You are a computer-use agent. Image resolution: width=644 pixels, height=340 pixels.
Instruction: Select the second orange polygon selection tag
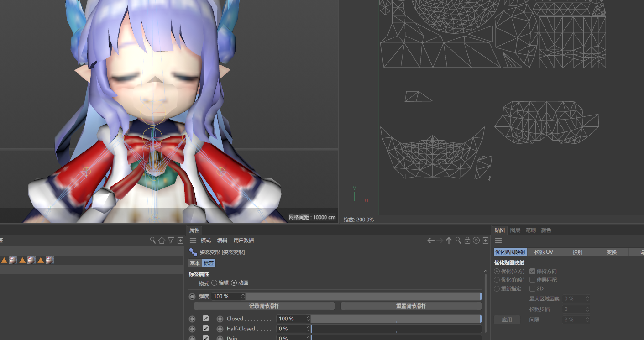(x=22, y=260)
